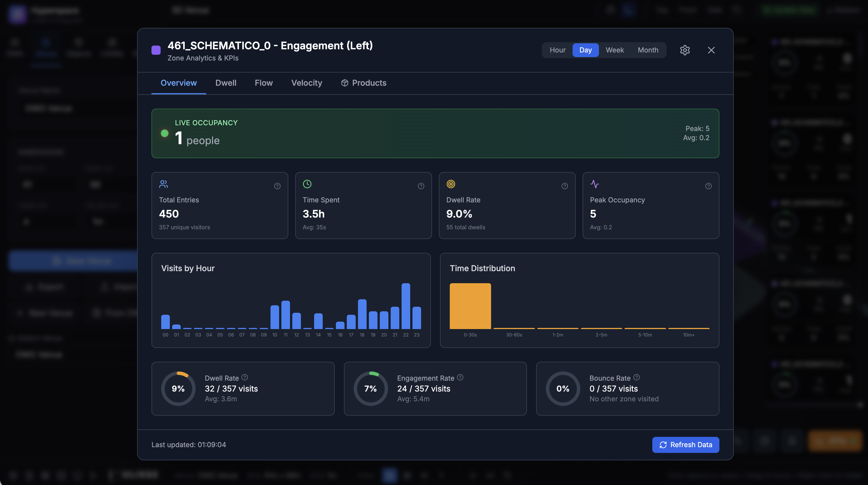Open the Flow tab

coord(264,83)
